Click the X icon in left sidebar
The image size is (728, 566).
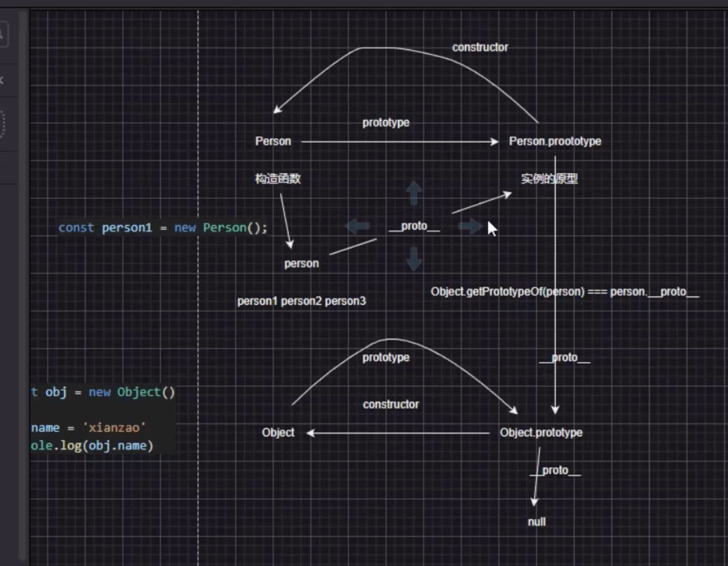pyautogui.click(x=2, y=80)
